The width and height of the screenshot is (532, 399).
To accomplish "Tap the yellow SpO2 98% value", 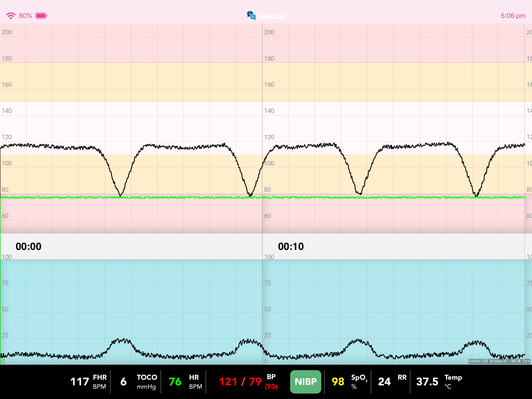I will click(x=338, y=382).
